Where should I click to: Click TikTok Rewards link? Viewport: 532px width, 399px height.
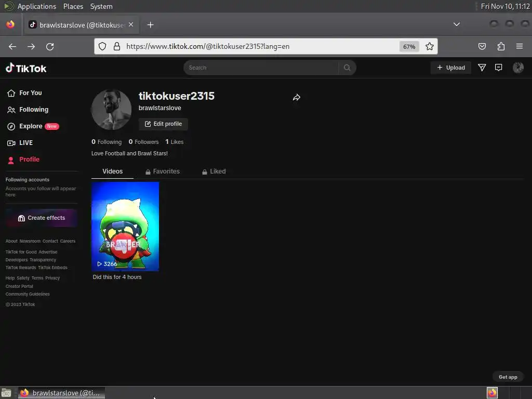pos(21,268)
